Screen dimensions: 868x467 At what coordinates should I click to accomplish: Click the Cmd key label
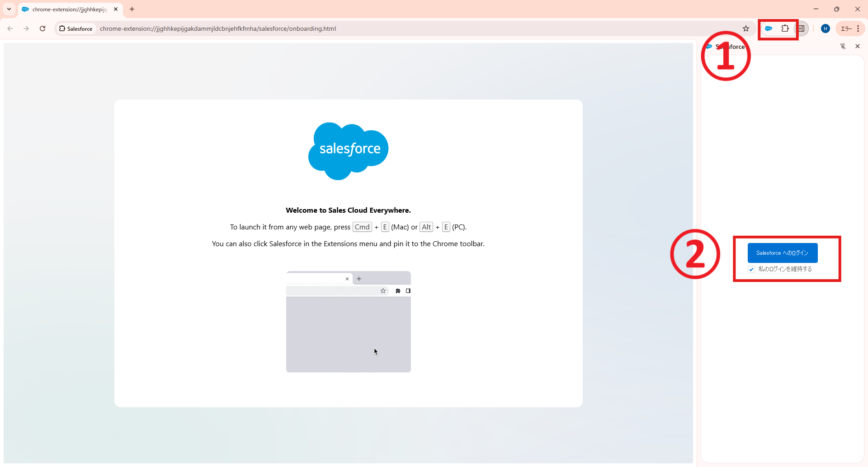tap(362, 227)
